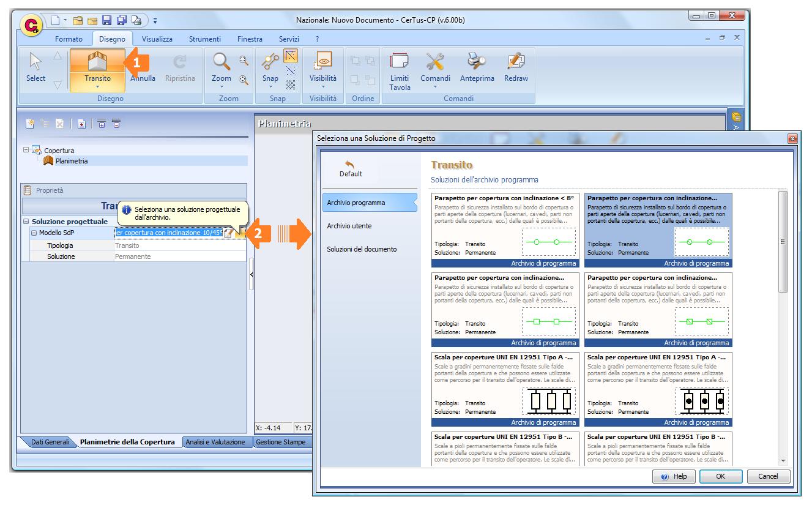The height and width of the screenshot is (505, 812).
Task: Click the first open-folder icon in quick access toolbar
Action: point(78,21)
